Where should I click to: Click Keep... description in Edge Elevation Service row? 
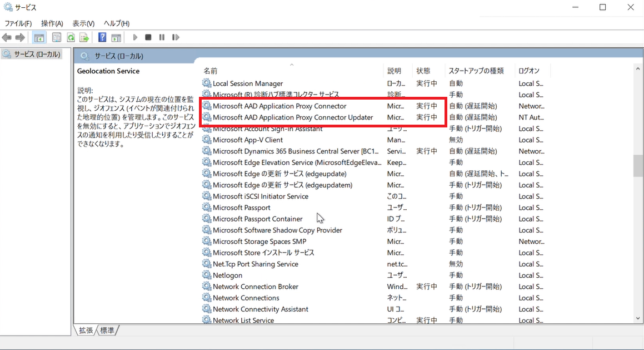tap(396, 162)
